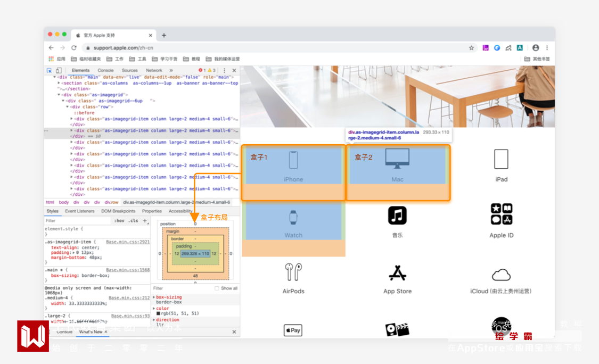Toggle :hov element state button

[x=119, y=220]
